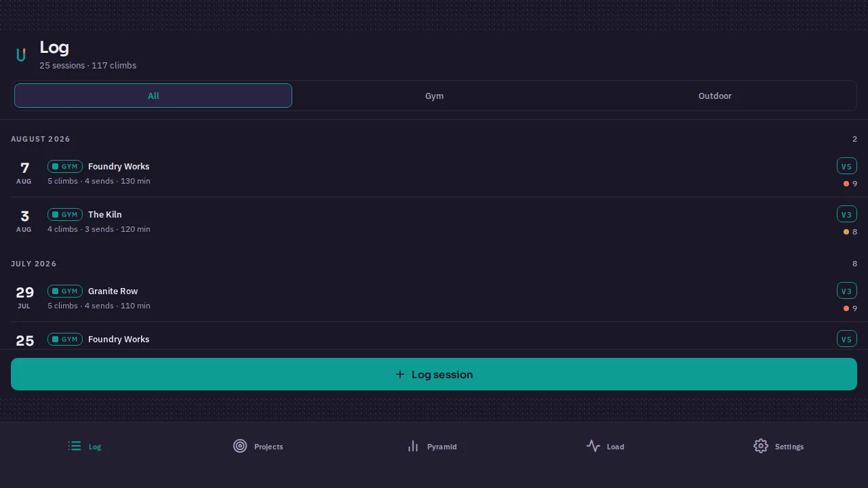The height and width of the screenshot is (488, 868).
Task: Go to the Pyramid navigation label
Action: tap(442, 447)
